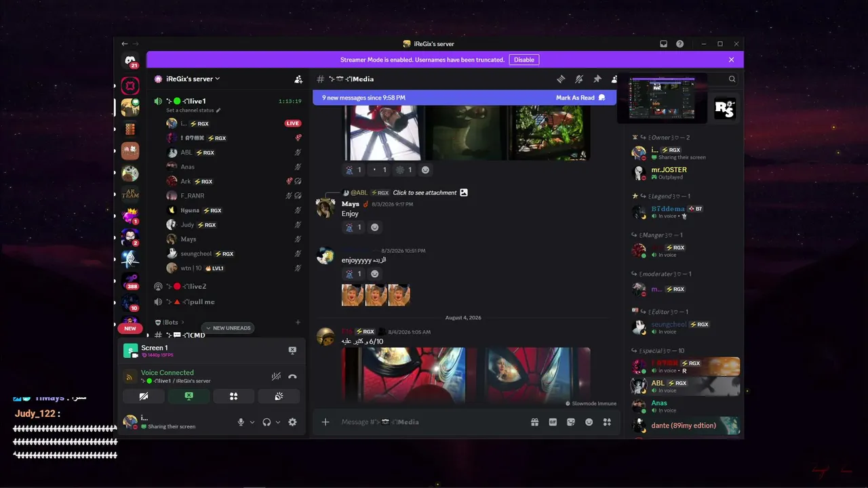Click the search magnifier icon
Viewport: 868px width, 488px height.
pos(732,79)
